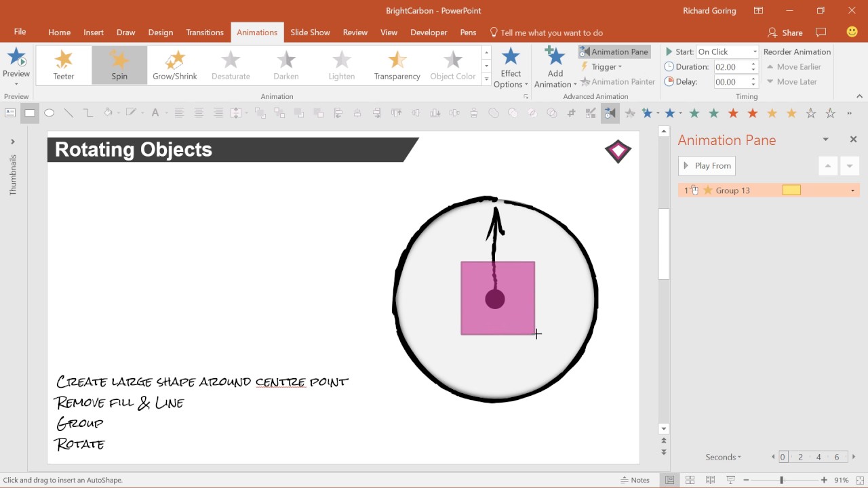The height and width of the screenshot is (488, 868).
Task: Open the File menu
Action: [x=20, y=32]
